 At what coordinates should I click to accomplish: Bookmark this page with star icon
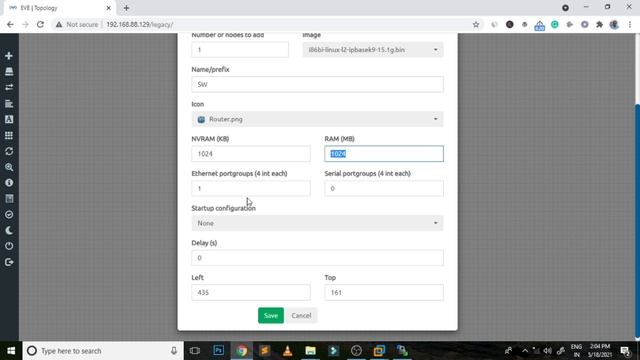click(476, 24)
